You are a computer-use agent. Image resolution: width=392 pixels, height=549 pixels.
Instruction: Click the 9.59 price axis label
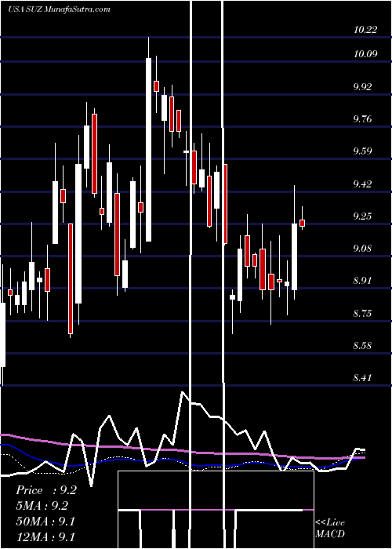(362, 151)
